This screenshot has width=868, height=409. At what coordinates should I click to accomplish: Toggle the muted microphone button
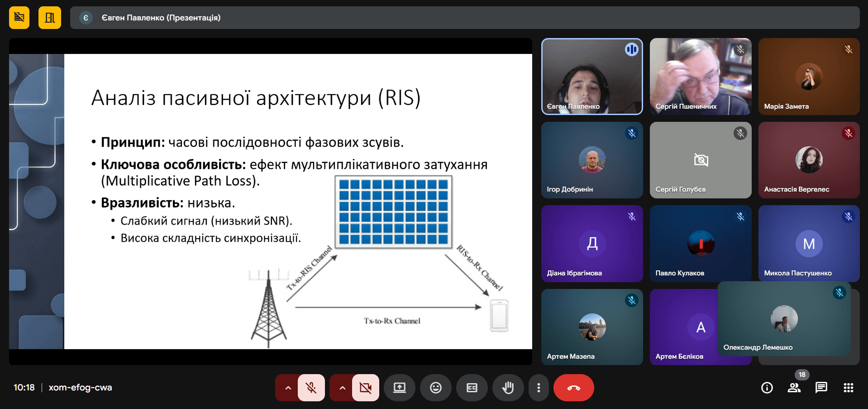coord(311,388)
